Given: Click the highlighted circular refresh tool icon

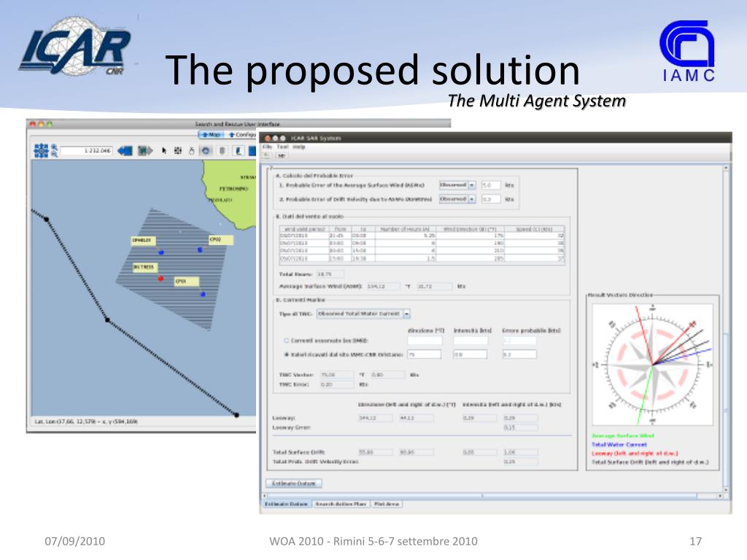Looking at the screenshot, I should [206, 151].
